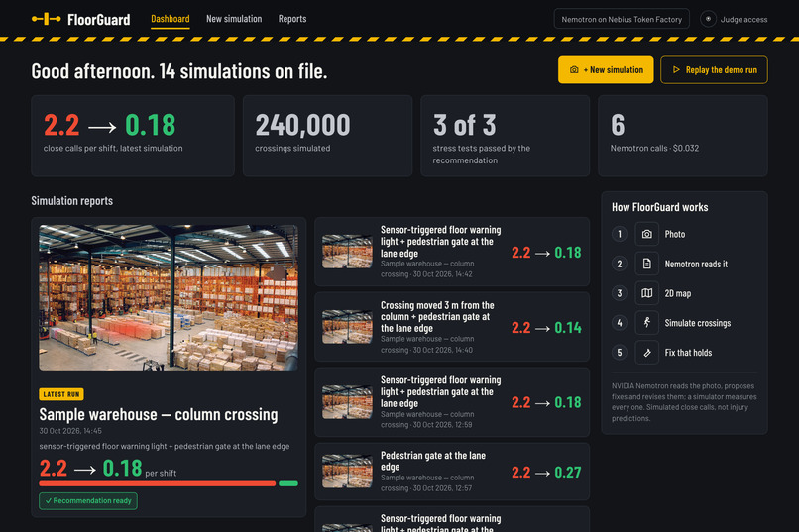
Task: Open the 2.2 to 0.18 close calls card
Action: pyautogui.click(x=133, y=136)
